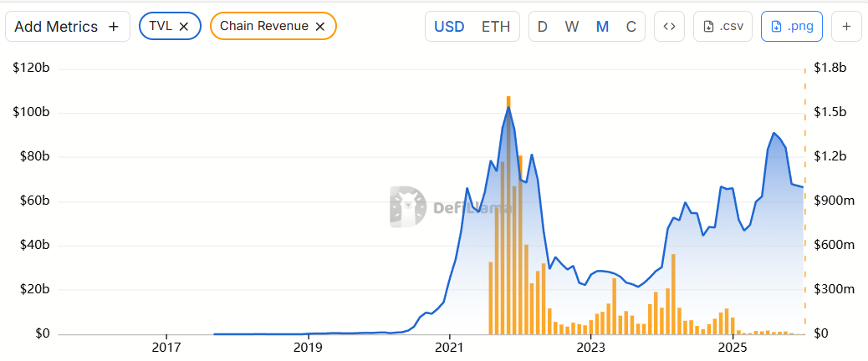The image size is (868, 361).
Task: Download chart as .png image
Action: coord(791,26)
